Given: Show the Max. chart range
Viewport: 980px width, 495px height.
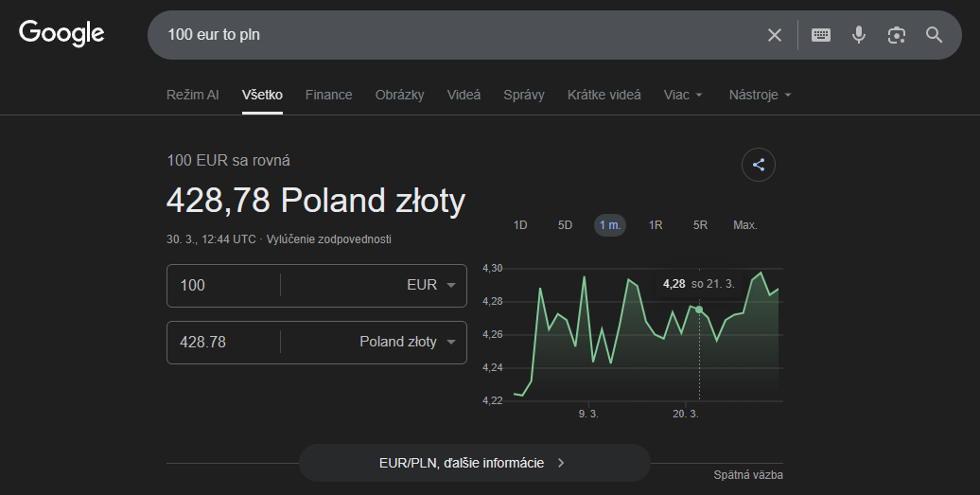Looking at the screenshot, I should pos(744,225).
